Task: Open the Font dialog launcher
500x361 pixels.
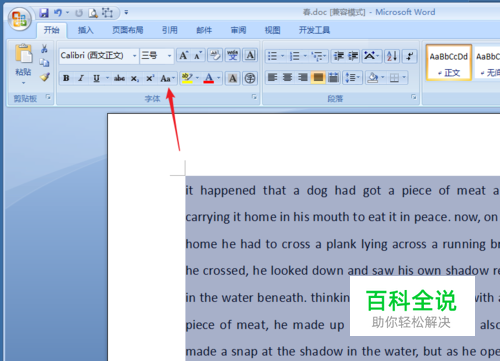Action: (254, 97)
